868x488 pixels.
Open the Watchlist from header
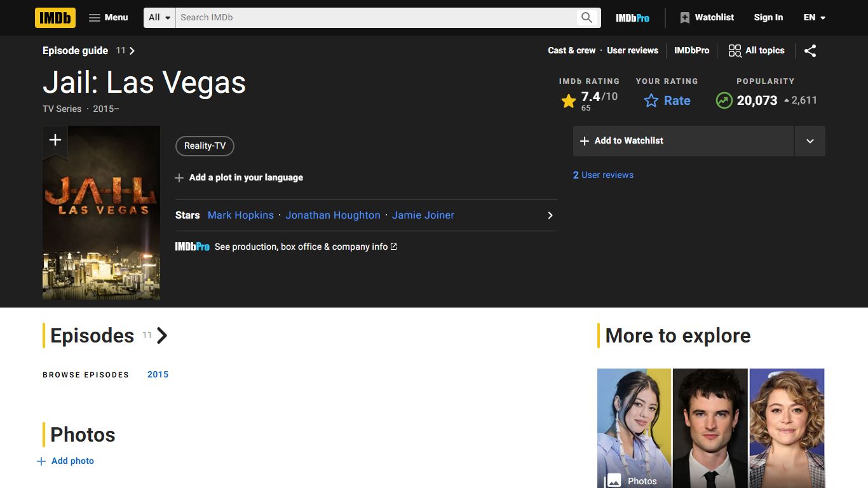[707, 18]
